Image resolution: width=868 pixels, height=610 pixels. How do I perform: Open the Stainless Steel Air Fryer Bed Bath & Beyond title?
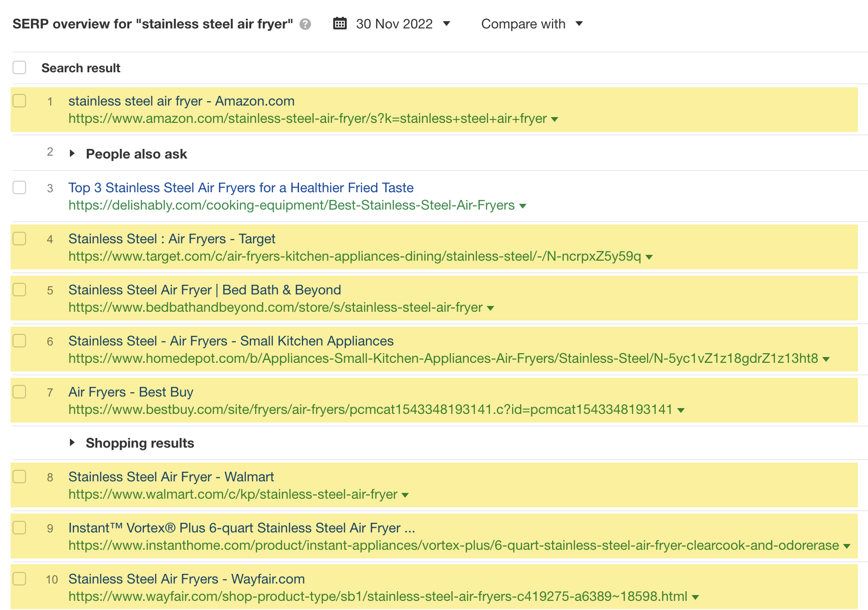204,290
